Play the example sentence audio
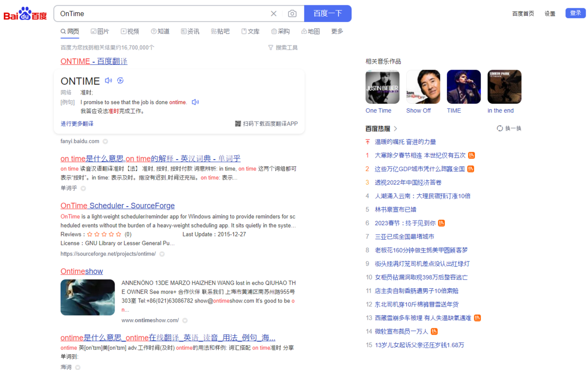 pos(195,102)
